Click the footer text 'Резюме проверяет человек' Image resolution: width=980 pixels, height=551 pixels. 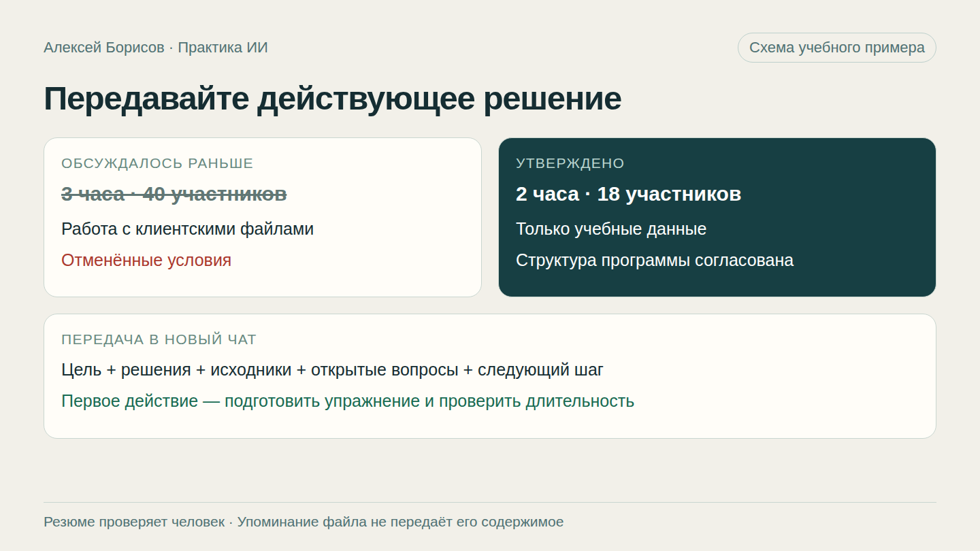tap(134, 522)
